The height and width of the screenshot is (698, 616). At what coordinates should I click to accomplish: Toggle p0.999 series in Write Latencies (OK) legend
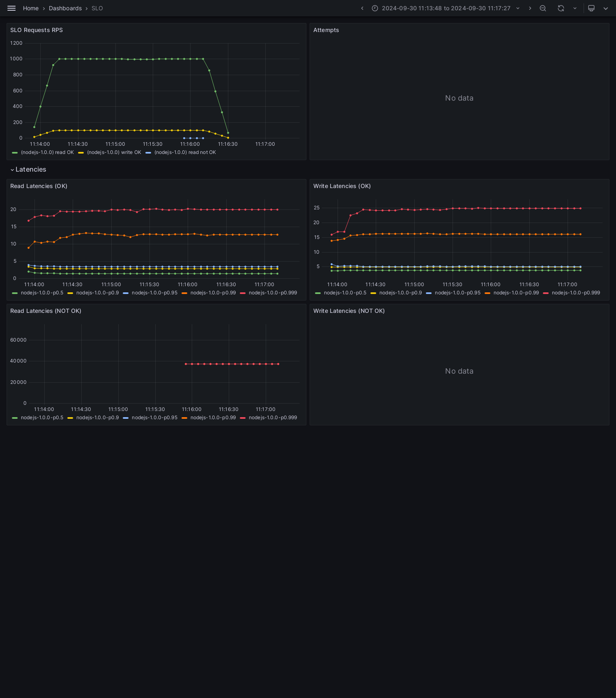pos(576,293)
